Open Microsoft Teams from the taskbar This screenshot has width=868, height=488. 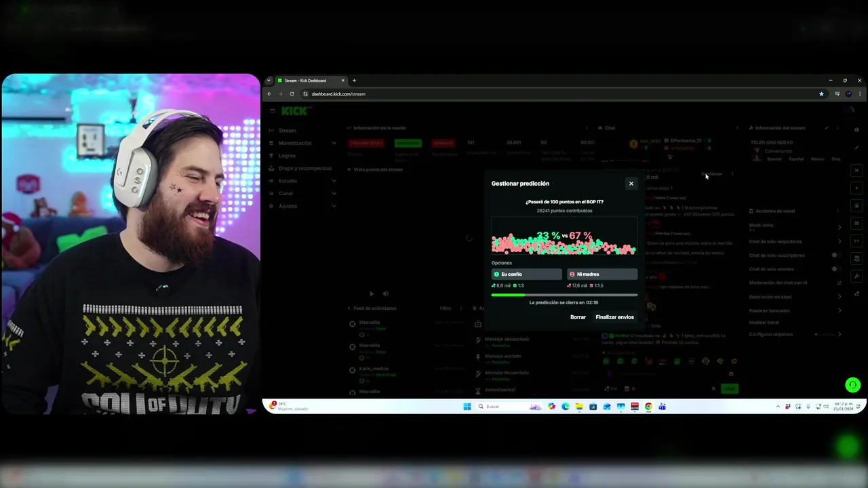point(662,407)
